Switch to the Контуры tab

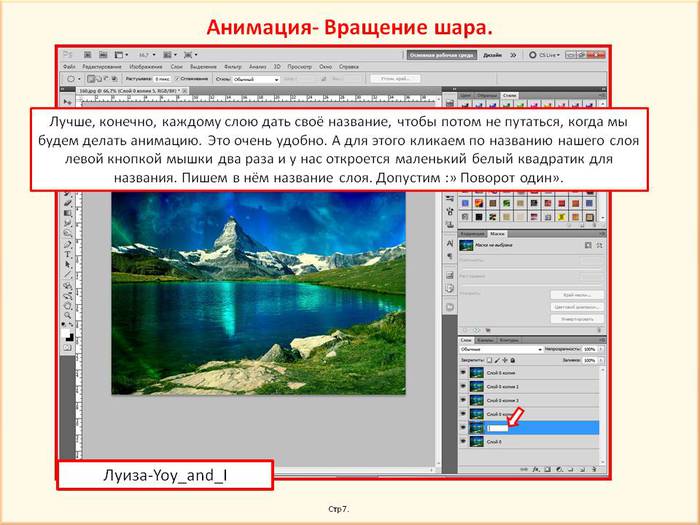(508, 340)
